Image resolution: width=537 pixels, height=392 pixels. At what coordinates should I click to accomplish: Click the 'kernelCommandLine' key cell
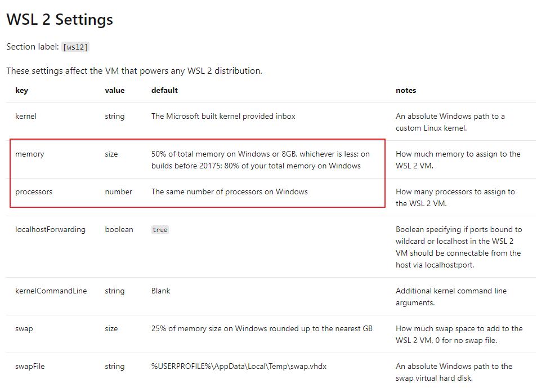(x=51, y=291)
